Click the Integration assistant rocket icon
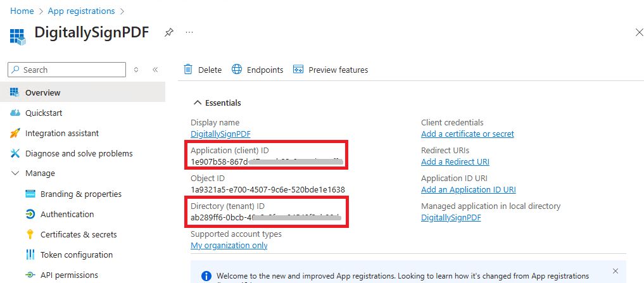Image resolution: width=644 pixels, height=283 pixels. click(x=15, y=133)
